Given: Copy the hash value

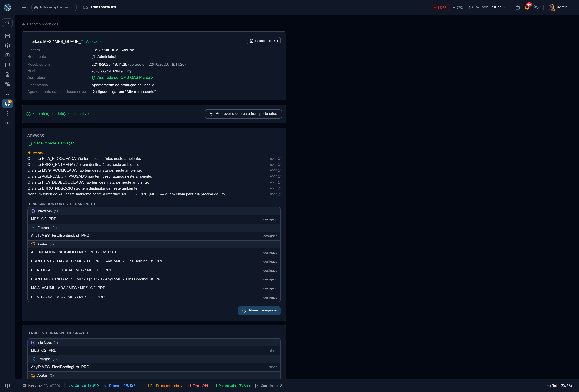Looking at the screenshot, I should (129, 71).
